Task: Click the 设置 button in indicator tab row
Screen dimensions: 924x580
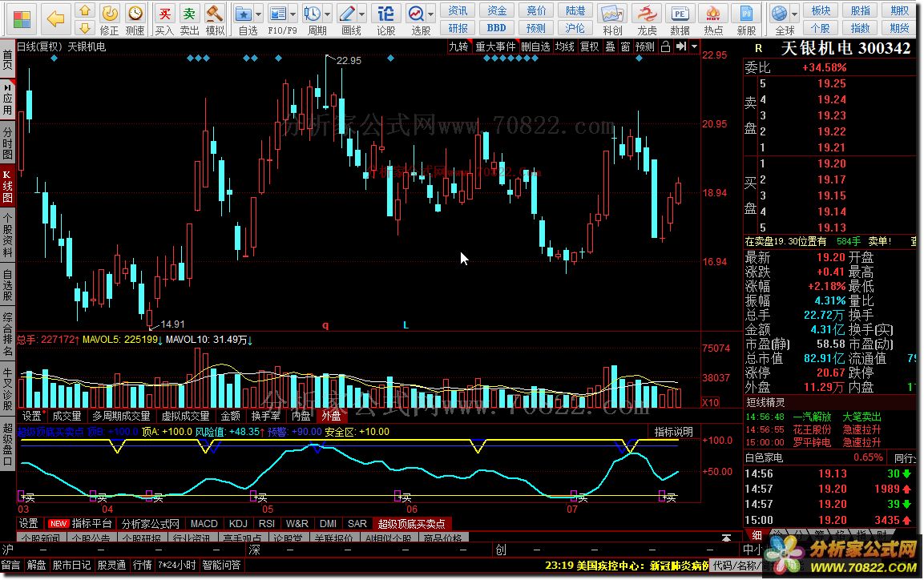Action: coord(28,523)
